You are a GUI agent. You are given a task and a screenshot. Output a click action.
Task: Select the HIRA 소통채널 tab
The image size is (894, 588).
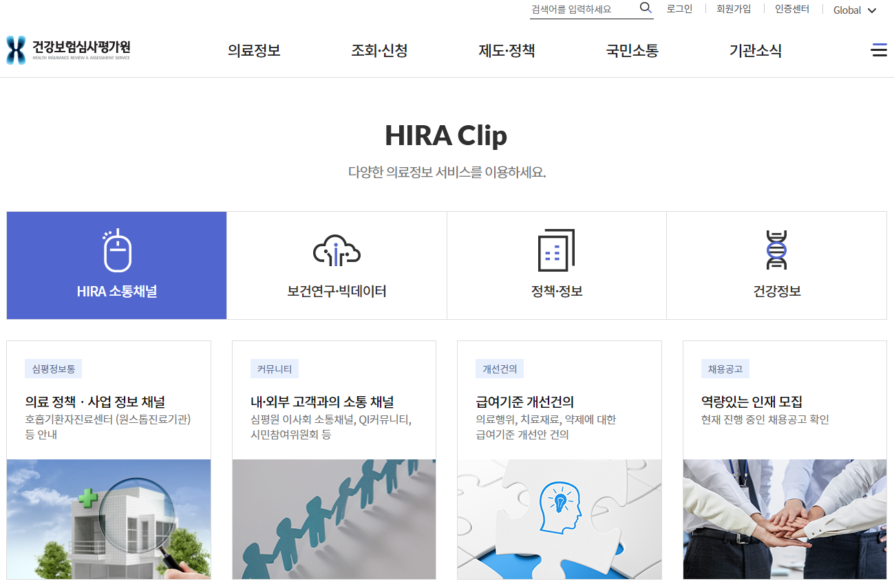click(117, 265)
